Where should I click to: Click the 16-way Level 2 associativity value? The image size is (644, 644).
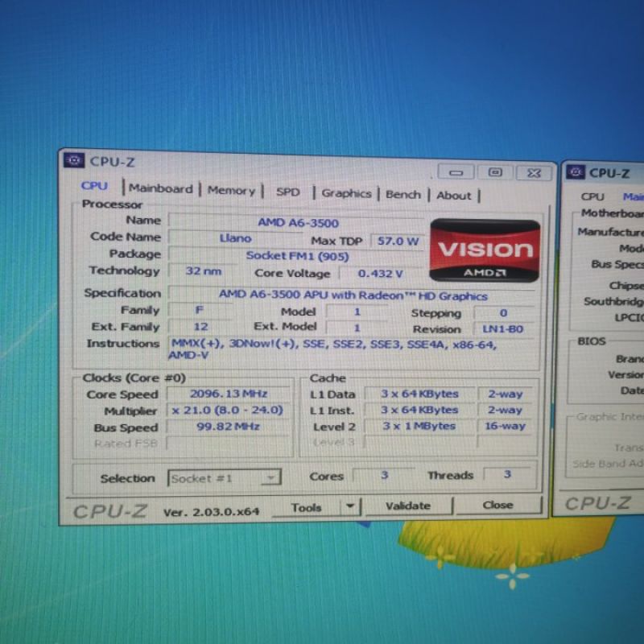point(506,426)
